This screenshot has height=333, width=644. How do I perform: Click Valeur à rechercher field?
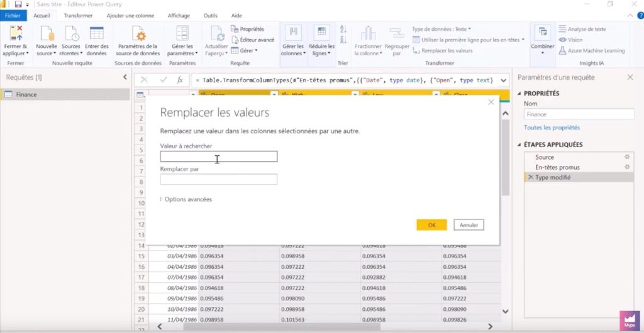pos(218,156)
